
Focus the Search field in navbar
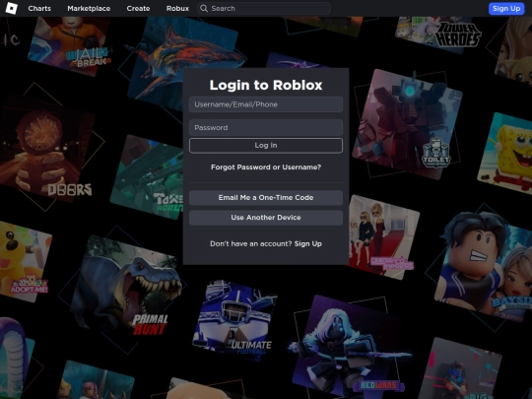click(264, 9)
